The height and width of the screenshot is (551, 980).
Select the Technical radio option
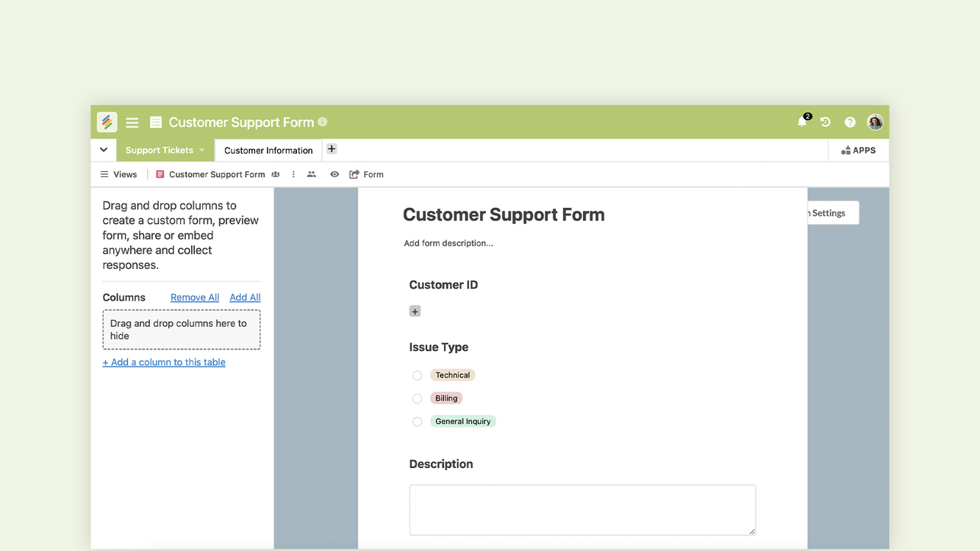(417, 375)
